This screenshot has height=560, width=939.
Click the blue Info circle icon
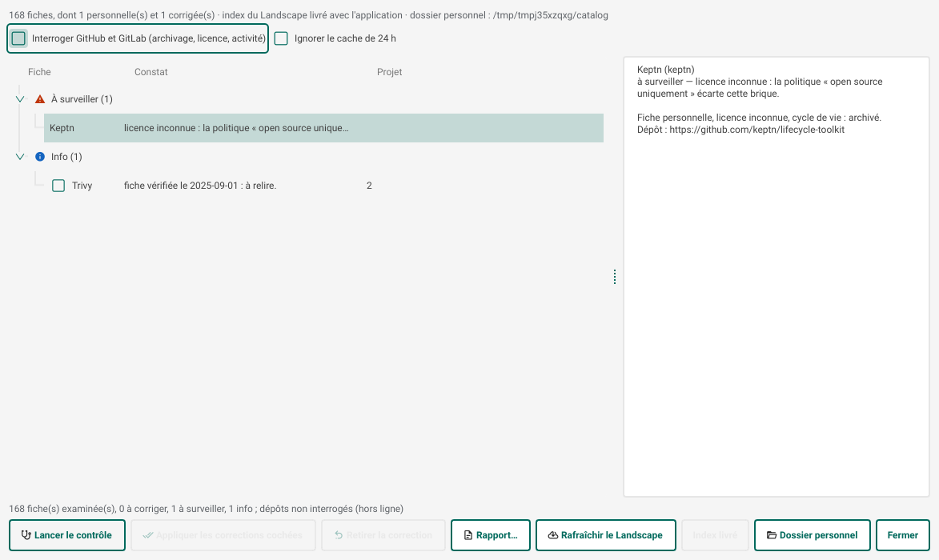pyautogui.click(x=40, y=157)
